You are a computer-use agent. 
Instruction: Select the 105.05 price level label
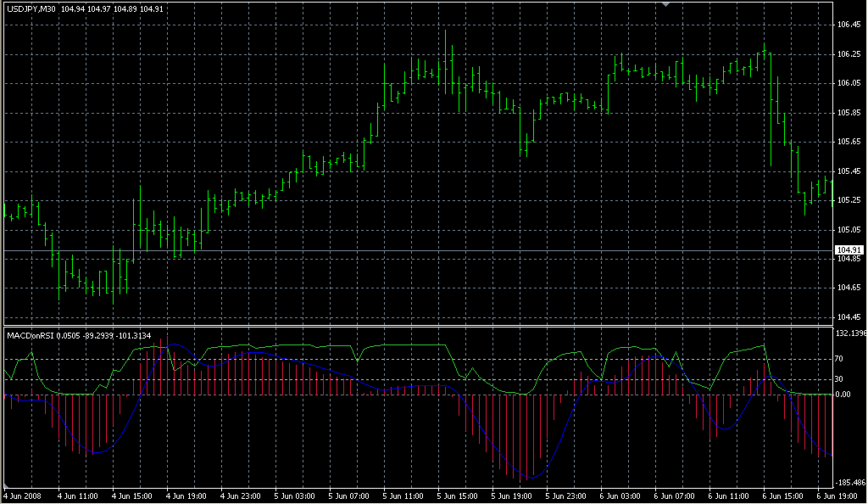click(849, 229)
